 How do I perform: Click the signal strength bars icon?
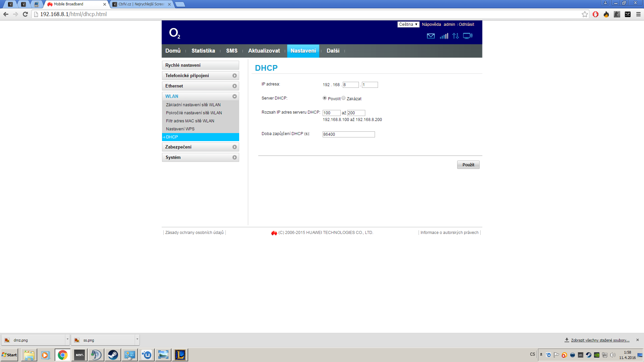[444, 36]
